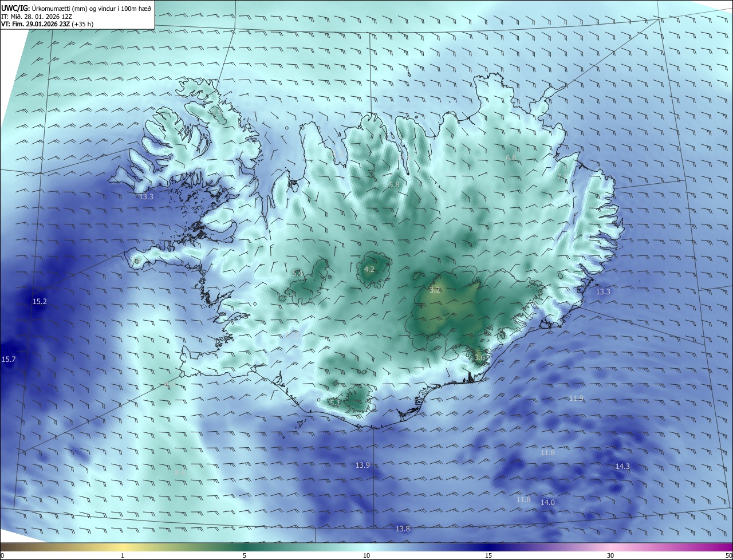Click the 15.7 value label on the map
Viewport: 733px width, 560px height.
(x=9, y=359)
